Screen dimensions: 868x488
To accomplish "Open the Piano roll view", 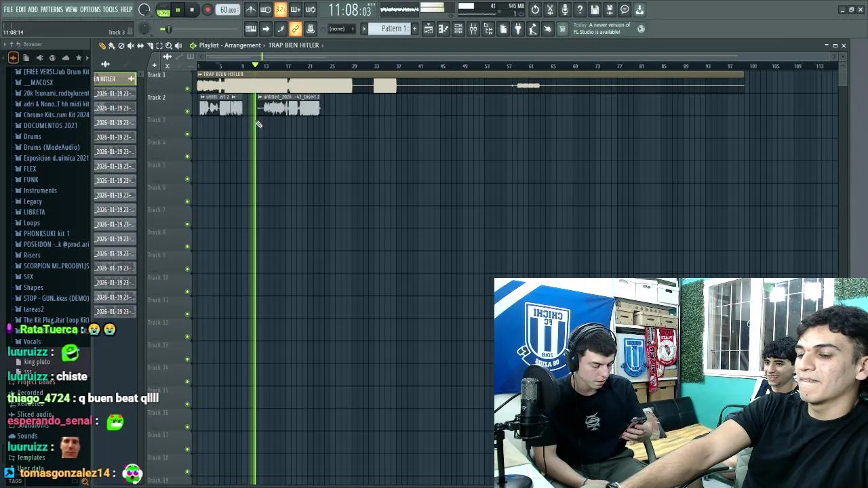I will click(443, 29).
